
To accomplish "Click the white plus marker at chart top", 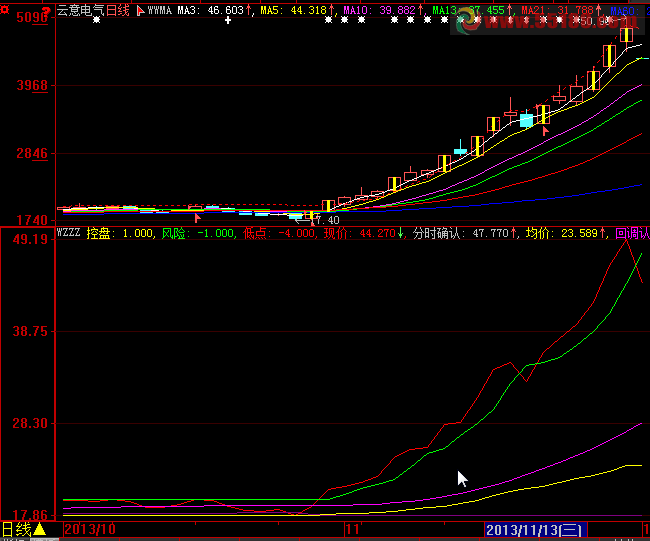I will (x=228, y=20).
